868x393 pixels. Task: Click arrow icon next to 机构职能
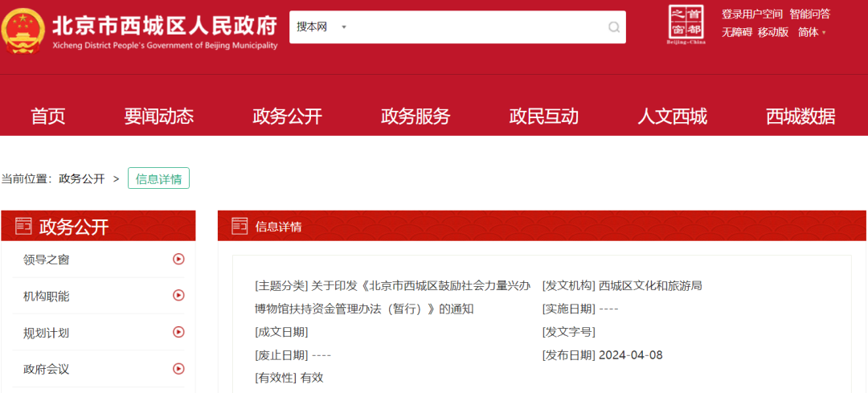point(178,295)
